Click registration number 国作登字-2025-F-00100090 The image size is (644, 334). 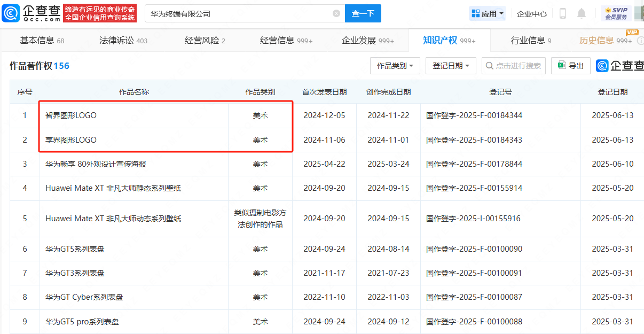[474, 249]
